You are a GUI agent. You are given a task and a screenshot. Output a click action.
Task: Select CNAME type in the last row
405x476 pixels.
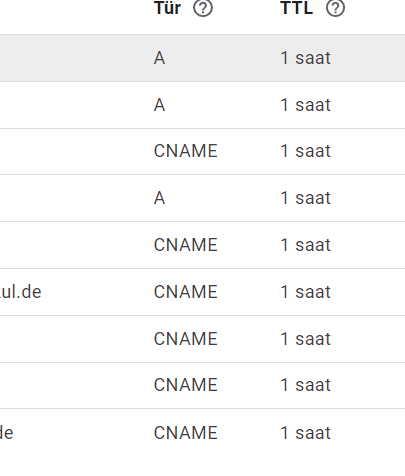pos(186,433)
